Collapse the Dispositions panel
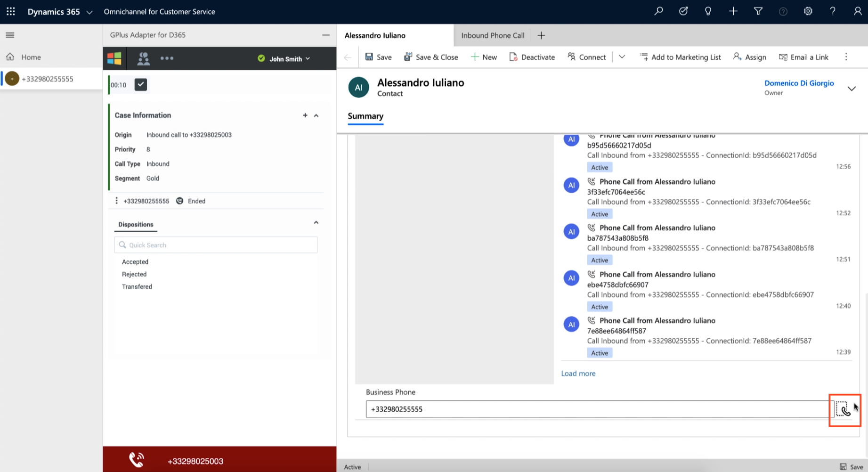Viewport: 868px width, 472px height. 316,223
